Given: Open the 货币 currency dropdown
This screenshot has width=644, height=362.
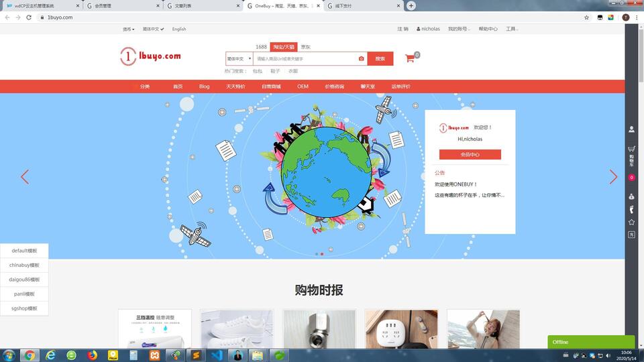Looking at the screenshot, I should point(129,29).
